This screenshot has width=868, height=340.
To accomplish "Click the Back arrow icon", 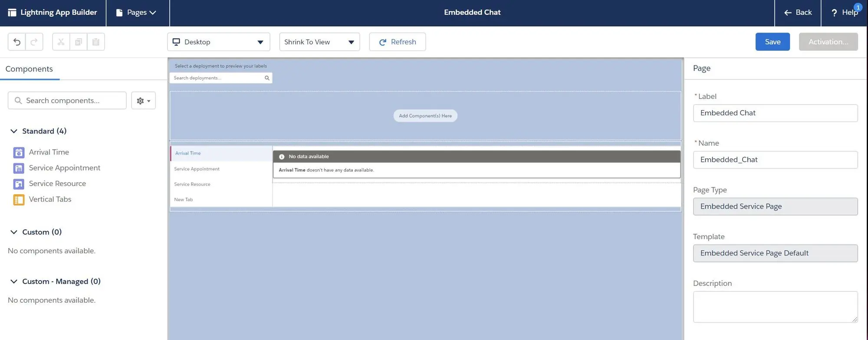I will [788, 13].
